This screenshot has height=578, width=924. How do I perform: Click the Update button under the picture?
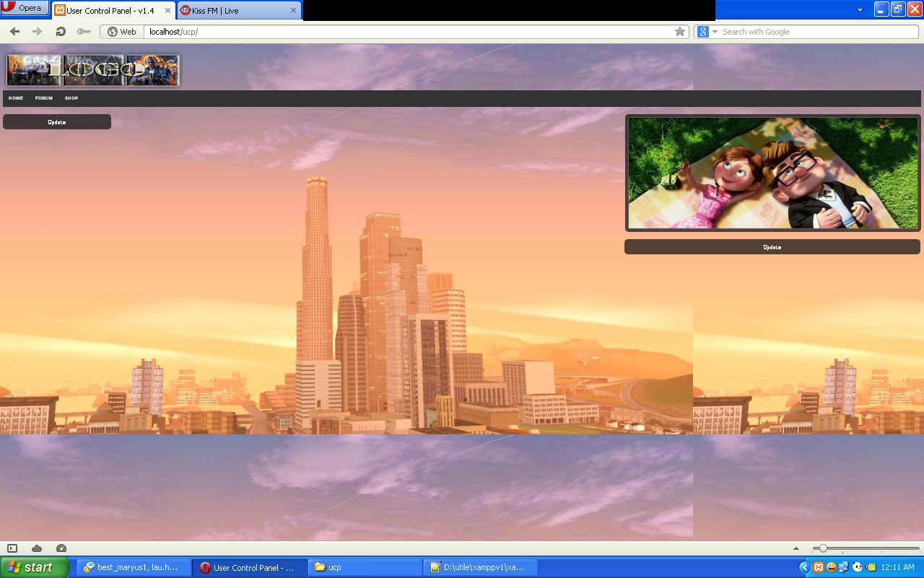[x=772, y=247]
